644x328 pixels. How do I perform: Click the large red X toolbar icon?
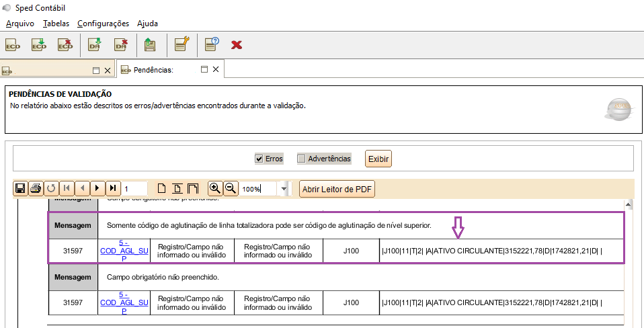click(237, 45)
